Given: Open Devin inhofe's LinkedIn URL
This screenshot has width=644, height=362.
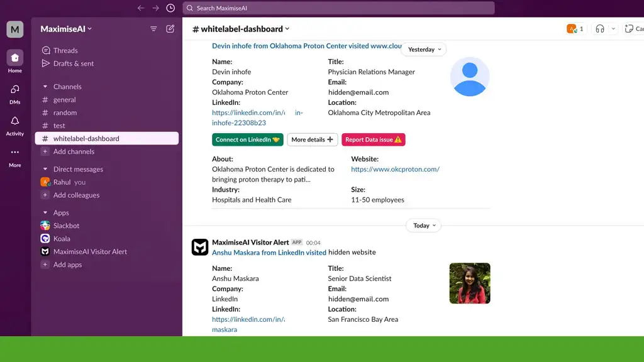Looking at the screenshot, I should (x=257, y=118).
